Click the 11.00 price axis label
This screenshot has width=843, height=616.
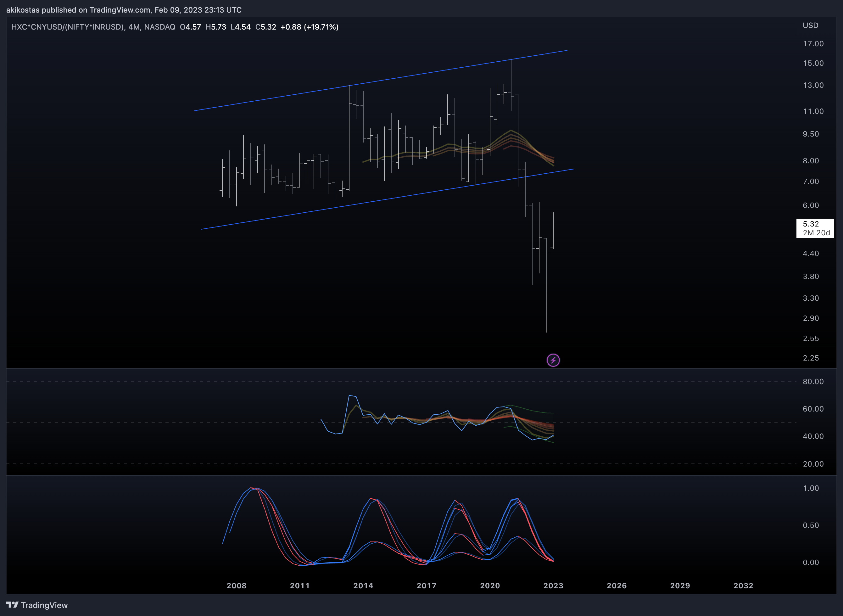(813, 111)
